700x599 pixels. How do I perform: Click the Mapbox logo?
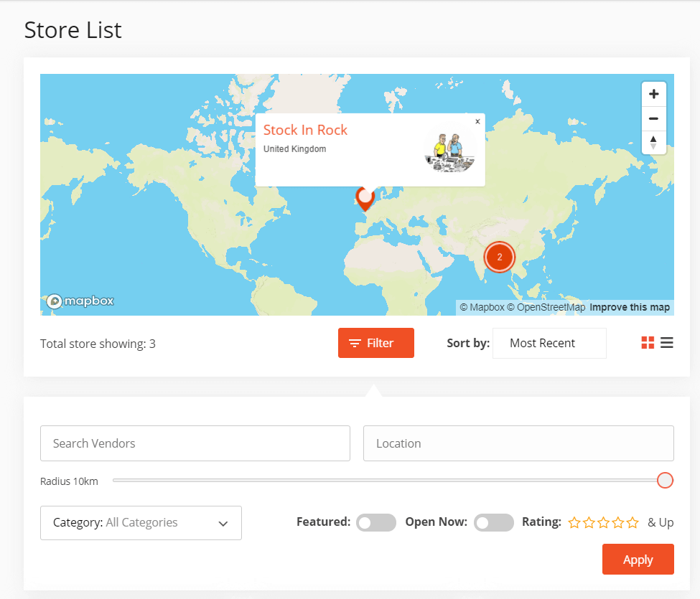click(x=80, y=301)
